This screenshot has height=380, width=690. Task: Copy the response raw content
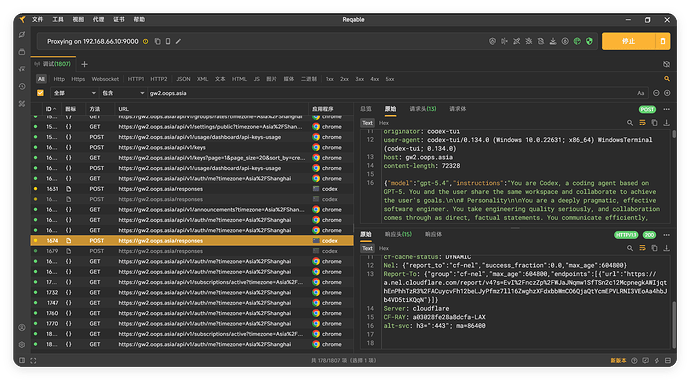[654, 248]
